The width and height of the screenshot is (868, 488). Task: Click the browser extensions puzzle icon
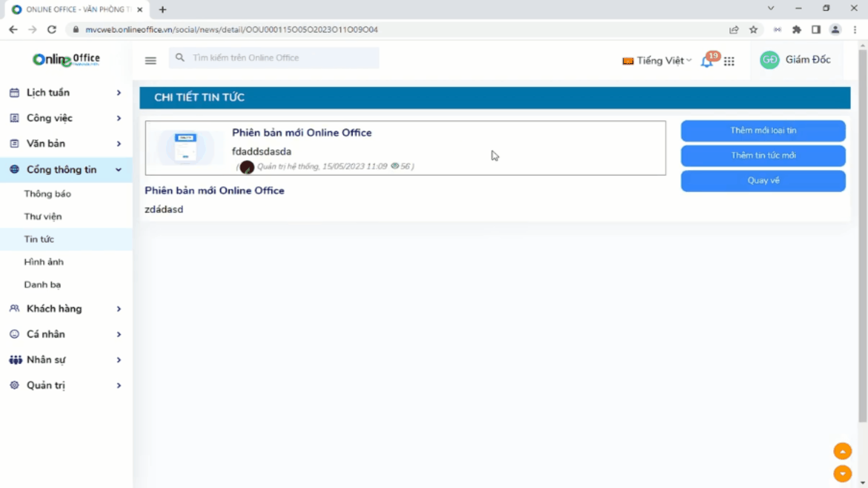click(797, 30)
